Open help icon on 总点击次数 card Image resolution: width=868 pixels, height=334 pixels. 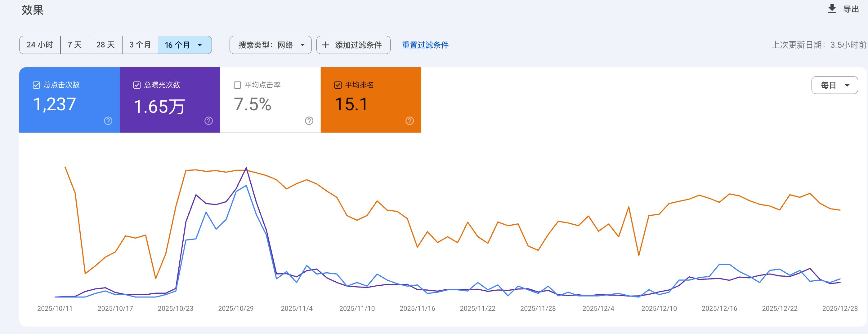(108, 121)
